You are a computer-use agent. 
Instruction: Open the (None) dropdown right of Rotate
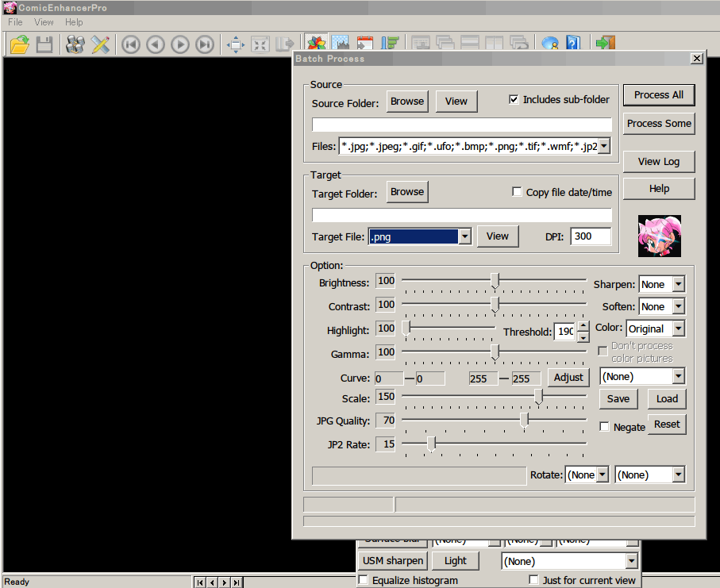click(x=678, y=475)
